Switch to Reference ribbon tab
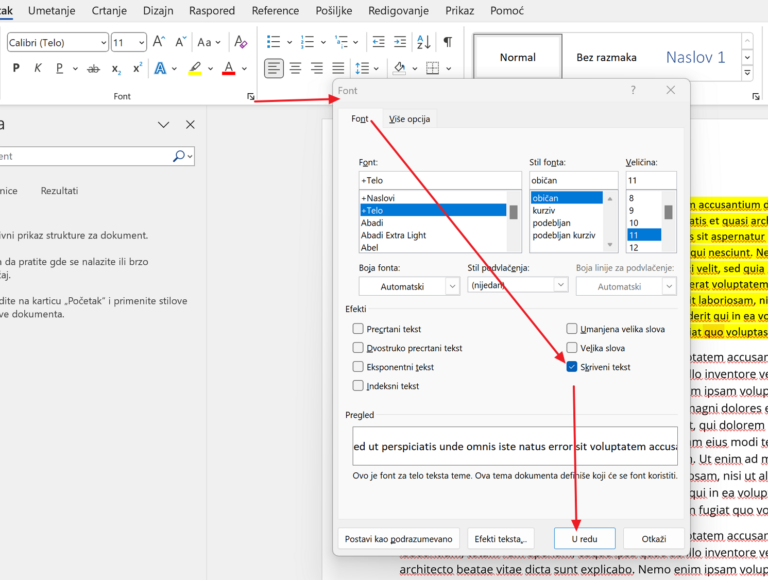This screenshot has width=768, height=580. pos(275,10)
